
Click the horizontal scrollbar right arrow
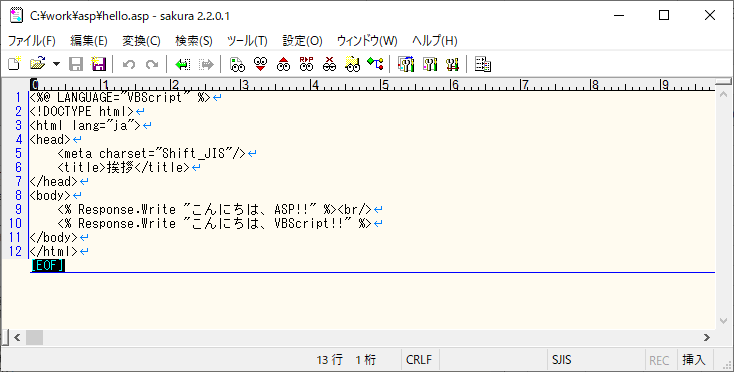(707, 337)
